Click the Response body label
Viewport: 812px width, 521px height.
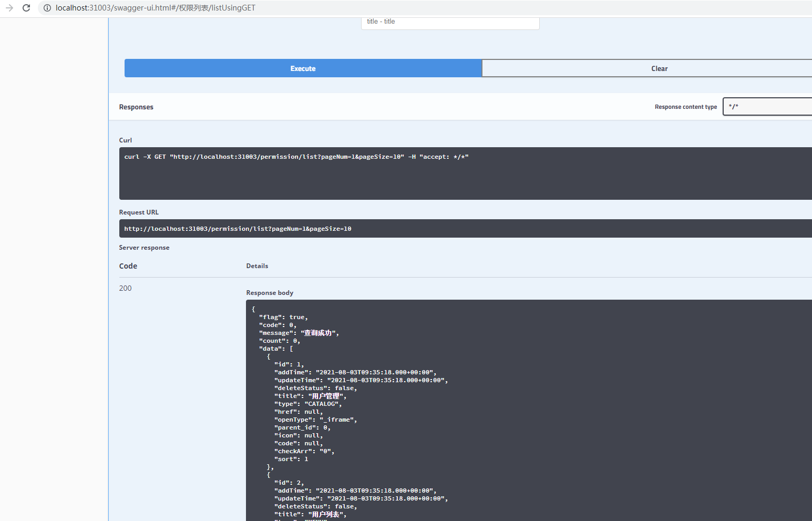(x=270, y=293)
